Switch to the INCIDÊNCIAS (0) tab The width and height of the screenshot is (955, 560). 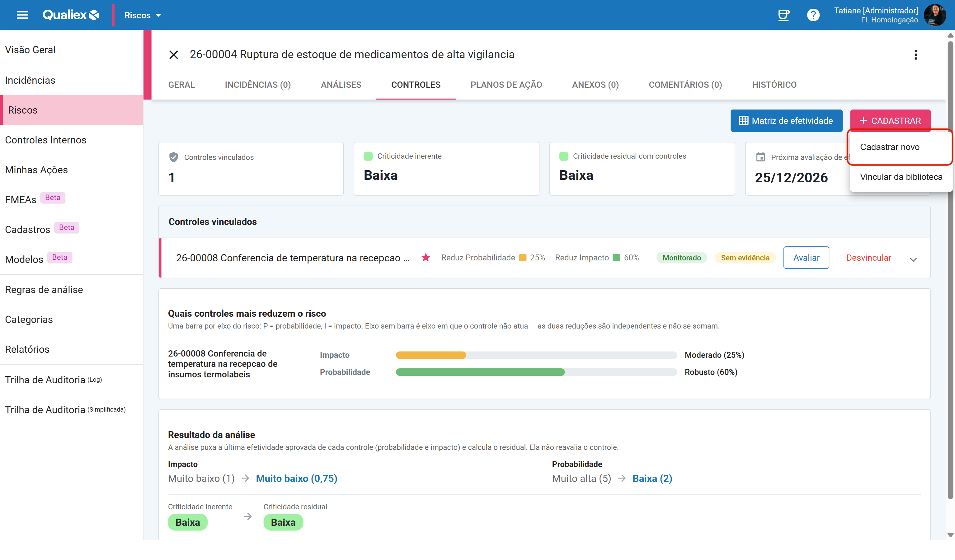(258, 85)
